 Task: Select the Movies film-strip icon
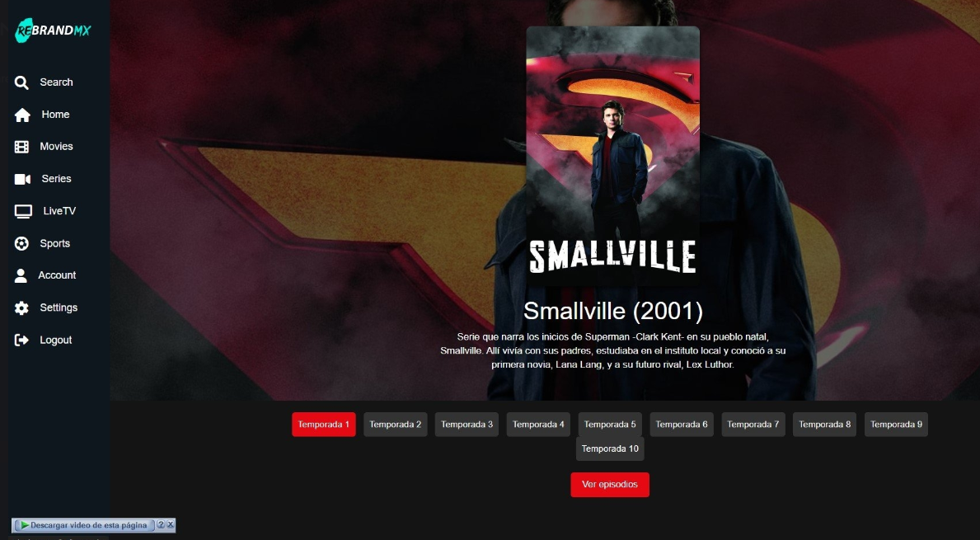[22, 147]
